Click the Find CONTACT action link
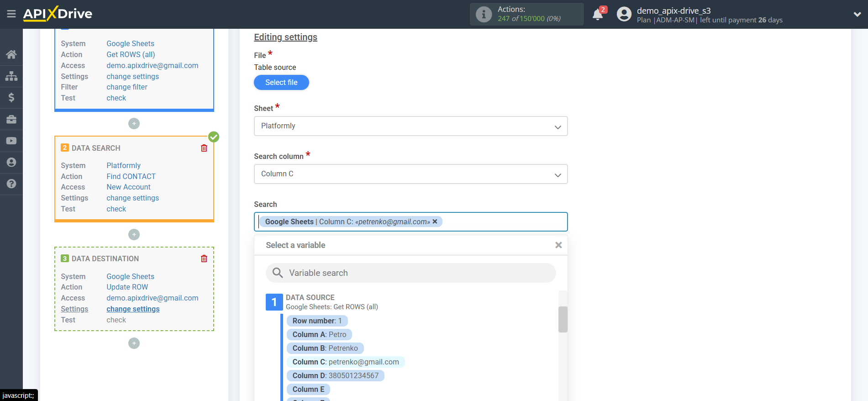 pyautogui.click(x=131, y=176)
